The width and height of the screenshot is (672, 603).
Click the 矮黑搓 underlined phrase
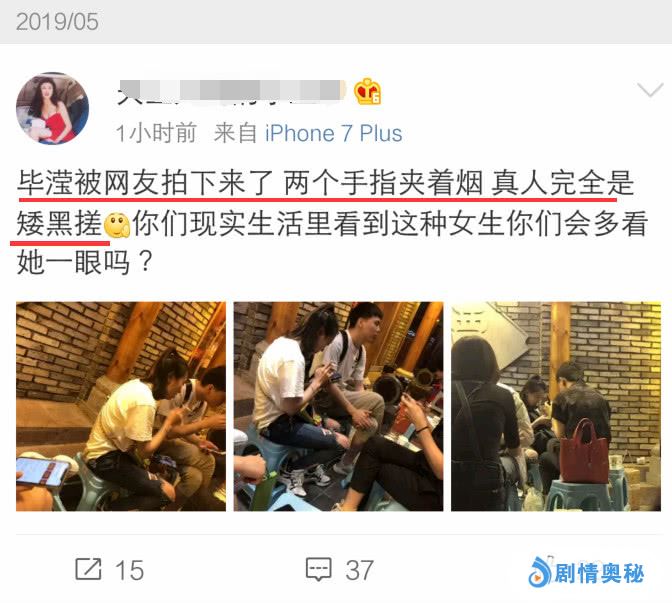click(60, 225)
